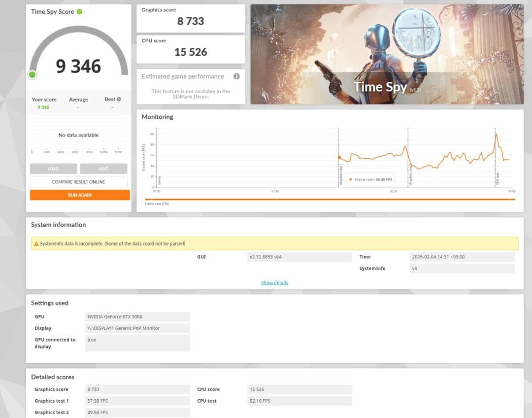Viewport: 532px width, 418px height.
Task: Click the info icon next to Estimated game performance
Action: point(236,76)
